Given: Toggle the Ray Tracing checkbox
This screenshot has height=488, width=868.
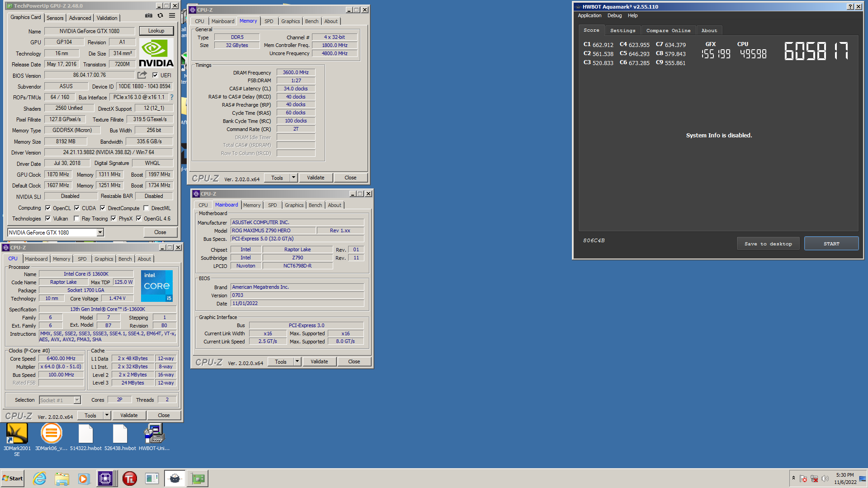Looking at the screenshot, I should click(76, 219).
